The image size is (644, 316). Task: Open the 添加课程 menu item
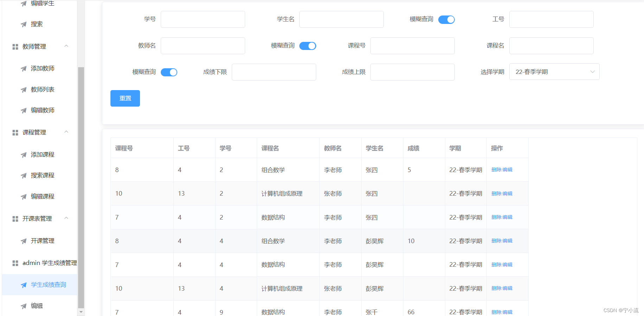tap(40, 154)
